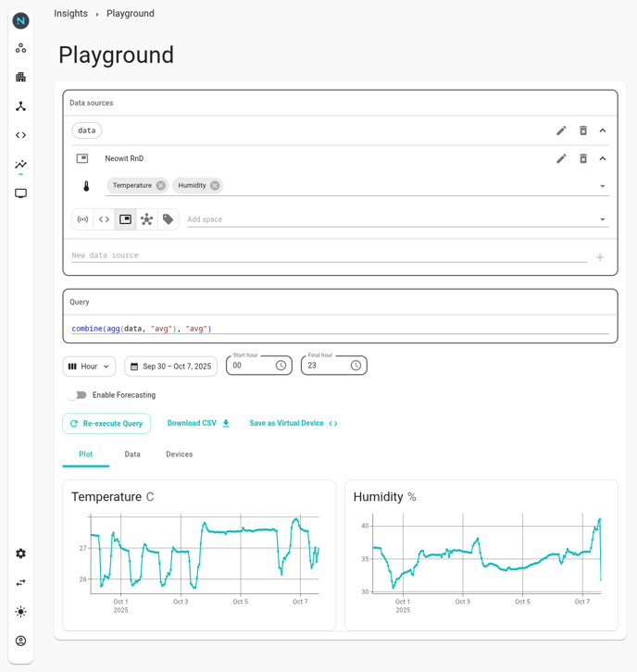This screenshot has width=637, height=672.
Task: Click Download CSV
Action: tap(198, 423)
